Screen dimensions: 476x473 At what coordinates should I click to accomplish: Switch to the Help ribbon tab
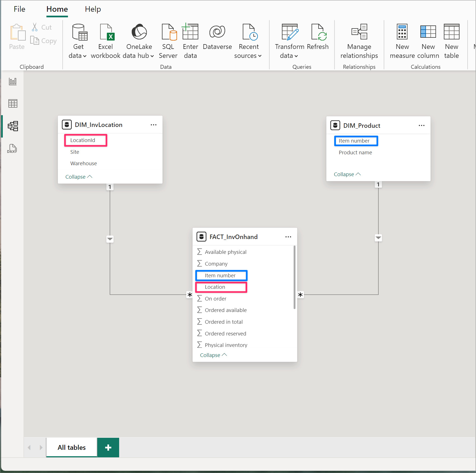[x=93, y=9]
